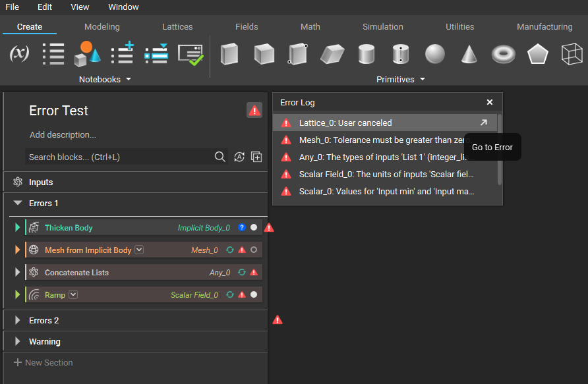
Task: Click error icon on Concatenate Lists block
Action: (x=254, y=273)
